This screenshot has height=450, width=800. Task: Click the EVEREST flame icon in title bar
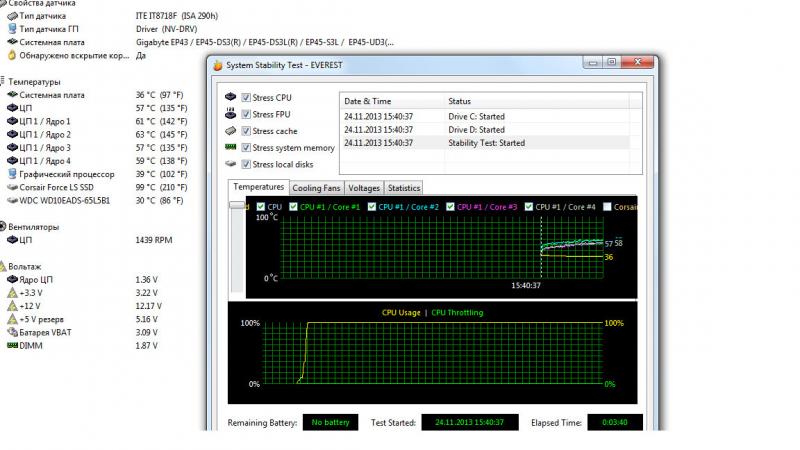click(218, 65)
